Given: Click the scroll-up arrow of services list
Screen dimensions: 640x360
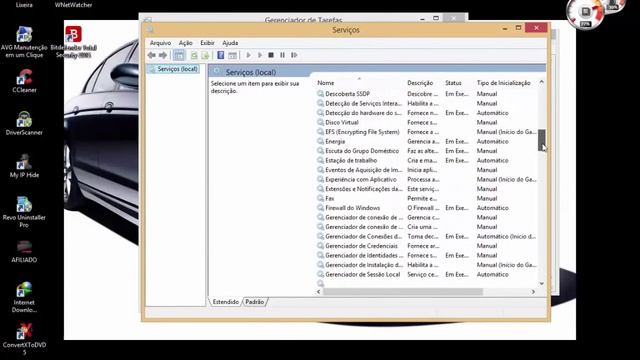Looking at the screenshot, I should click(x=542, y=82).
